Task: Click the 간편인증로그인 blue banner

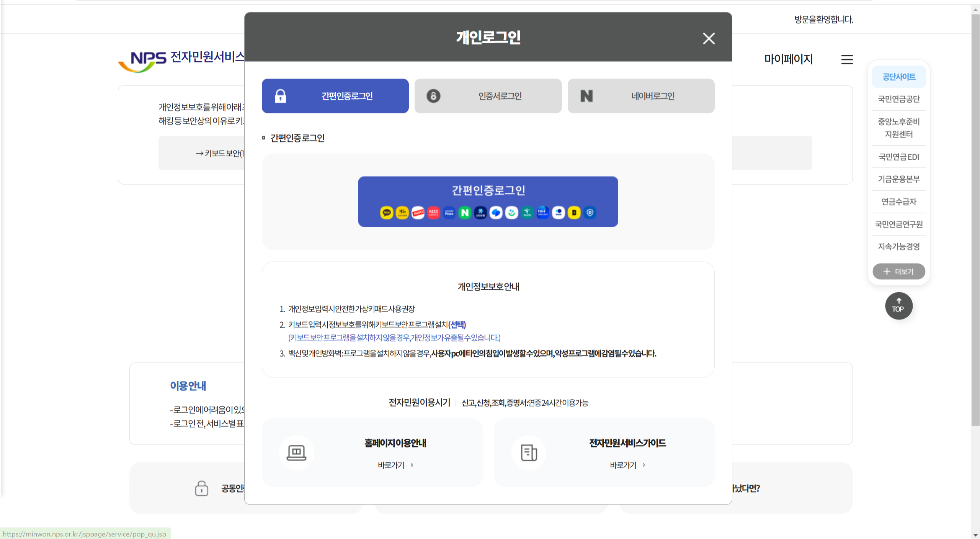Action: click(488, 190)
